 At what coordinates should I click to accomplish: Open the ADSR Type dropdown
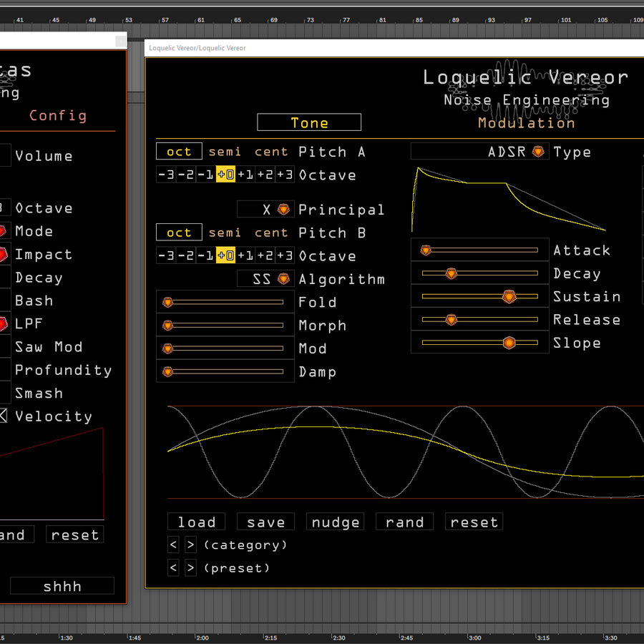538,152
